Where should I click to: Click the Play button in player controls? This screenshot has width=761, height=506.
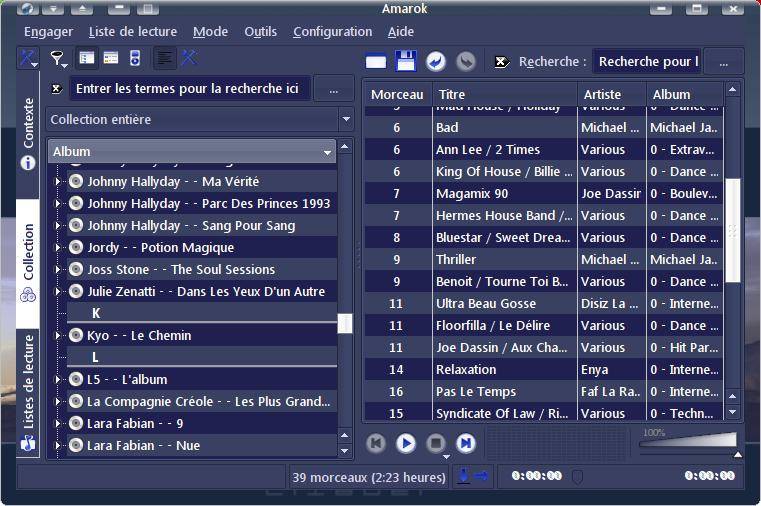pyautogui.click(x=406, y=442)
